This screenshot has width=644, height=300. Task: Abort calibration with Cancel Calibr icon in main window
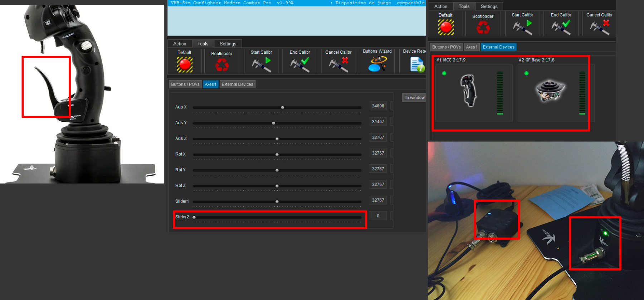point(338,65)
